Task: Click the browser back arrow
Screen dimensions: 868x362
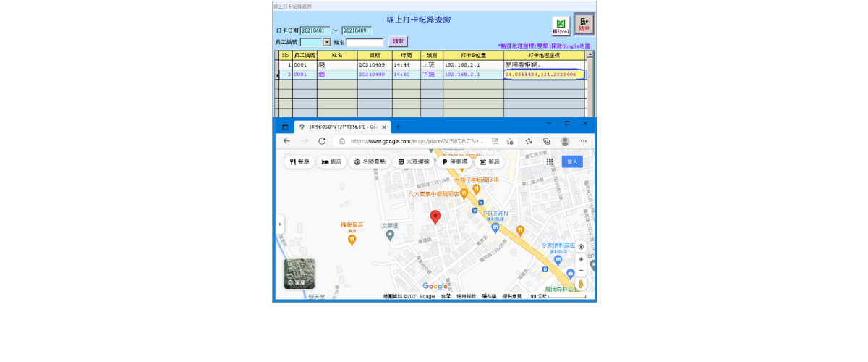Action: point(286,141)
